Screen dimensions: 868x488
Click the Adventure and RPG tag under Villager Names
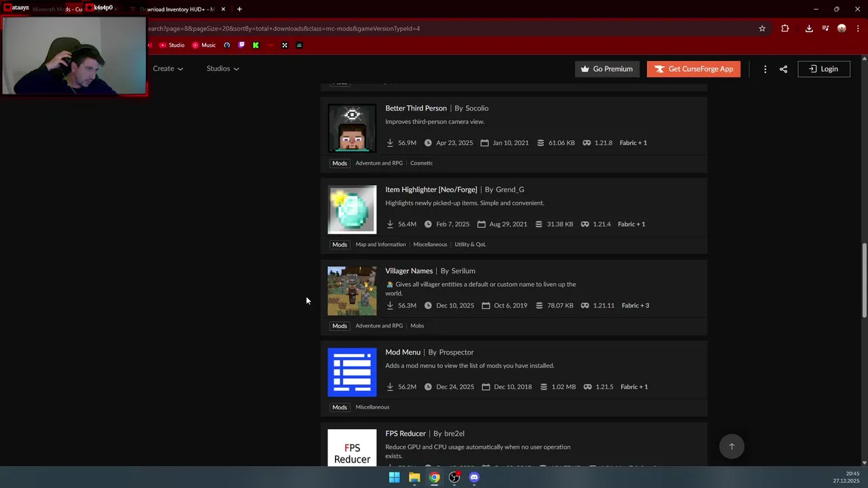click(x=379, y=326)
